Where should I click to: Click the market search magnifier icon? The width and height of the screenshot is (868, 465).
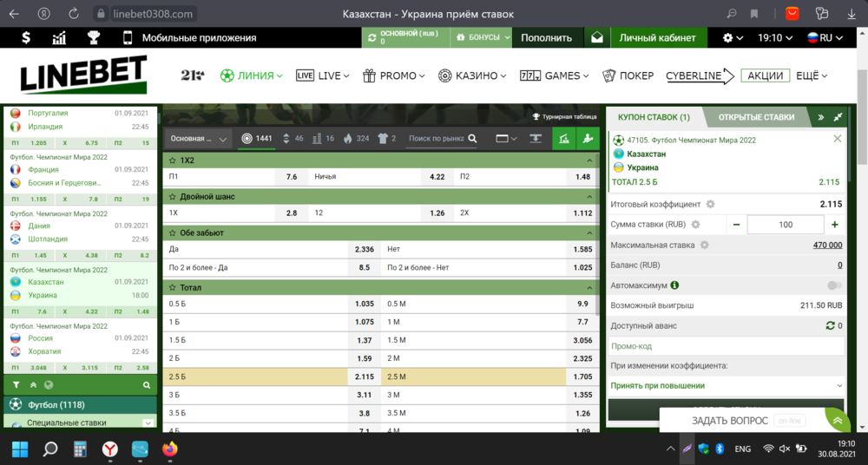(472, 139)
